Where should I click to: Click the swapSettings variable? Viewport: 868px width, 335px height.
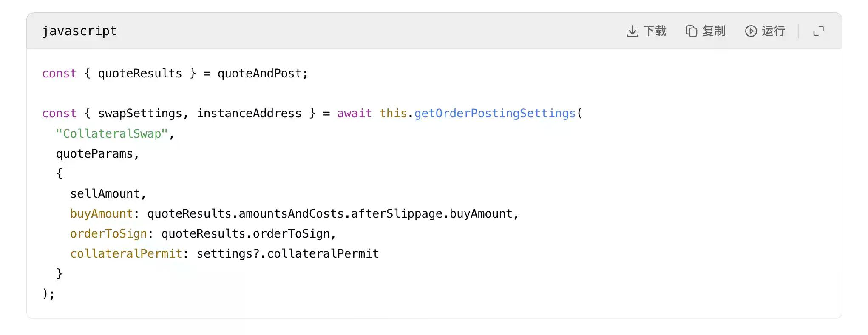tap(140, 114)
